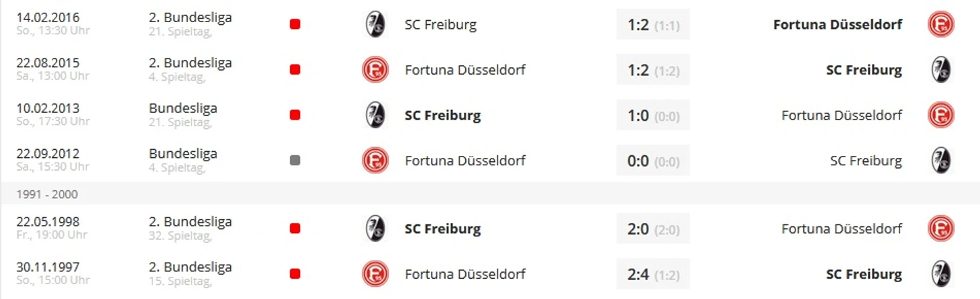The height and width of the screenshot is (299, 980).
Task: Click SC Freiburg crest in 14.02.2016 match
Action: click(x=375, y=24)
